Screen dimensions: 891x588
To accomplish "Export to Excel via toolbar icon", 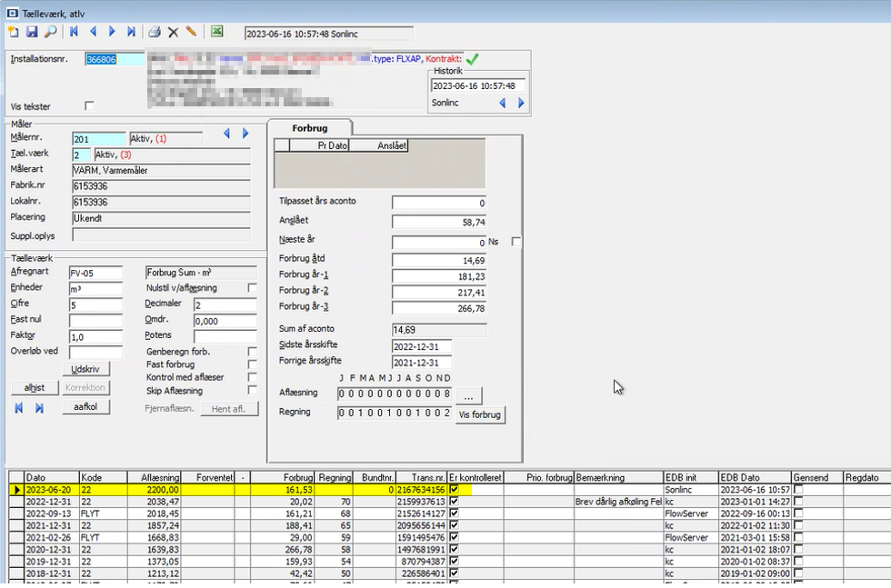I will [x=217, y=32].
